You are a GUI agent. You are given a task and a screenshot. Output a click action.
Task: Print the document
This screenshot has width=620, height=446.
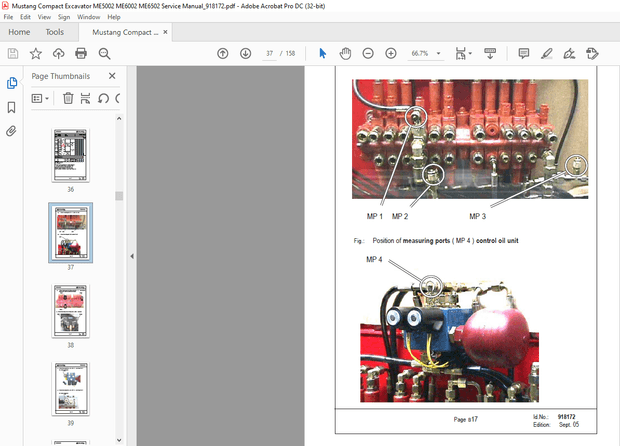coord(81,53)
